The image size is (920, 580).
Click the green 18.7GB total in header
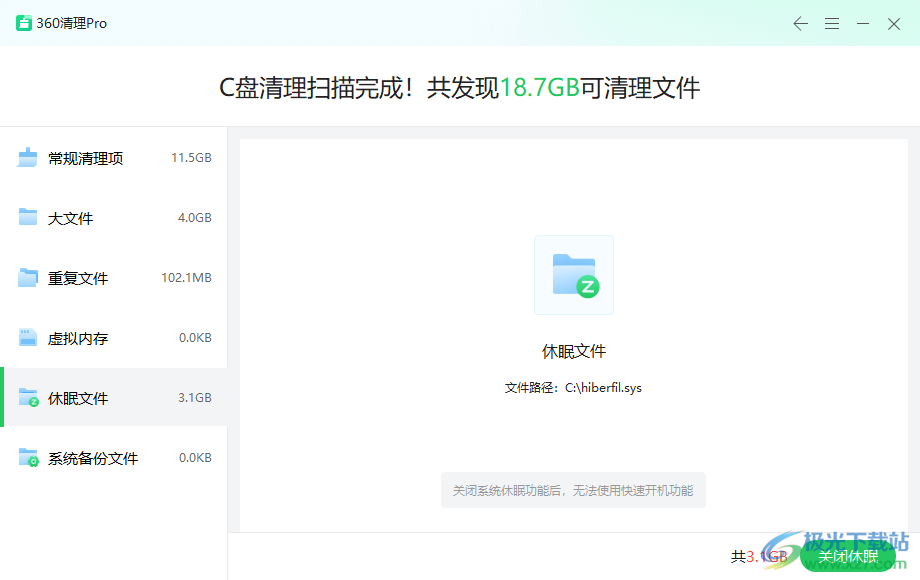[539, 88]
